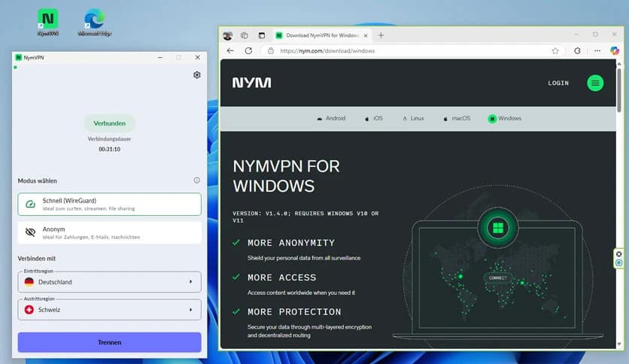
Task: Click Switzerland flag icon
Action: pyautogui.click(x=29, y=310)
